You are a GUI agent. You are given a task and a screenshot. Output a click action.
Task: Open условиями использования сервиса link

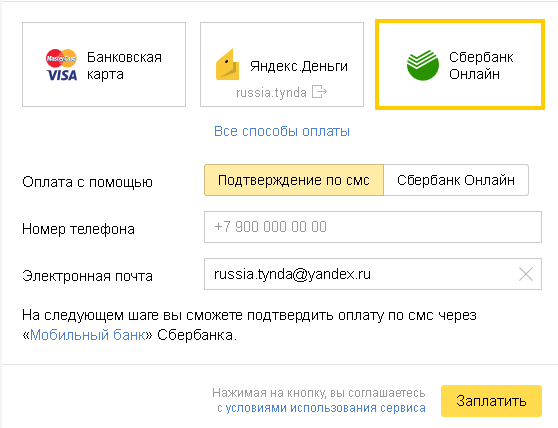326,408
